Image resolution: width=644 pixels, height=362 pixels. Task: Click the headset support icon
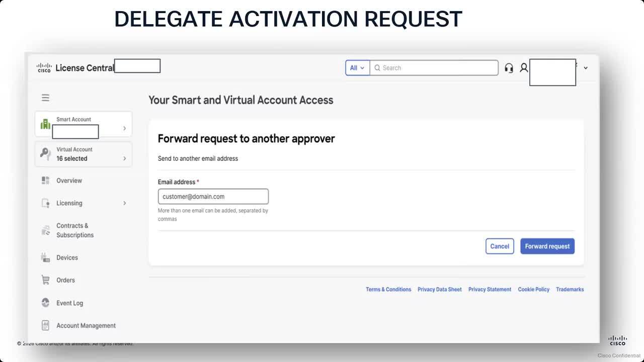pos(509,68)
